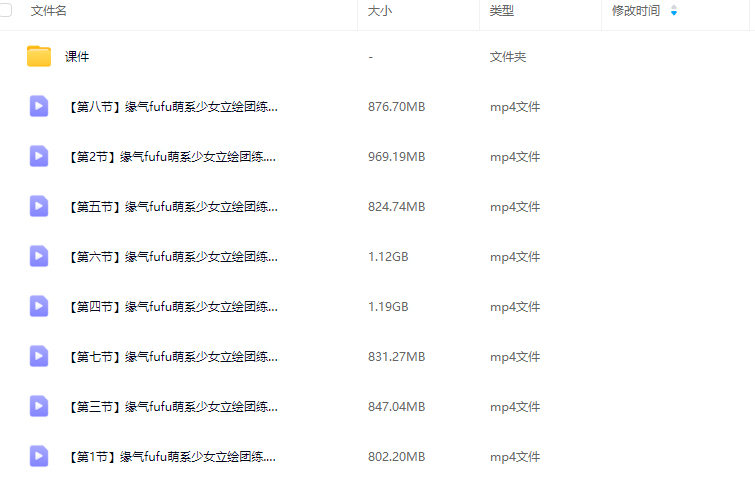This screenshot has width=755, height=489.
Task: Sort files by the 类型 column header
Action: [x=501, y=11]
